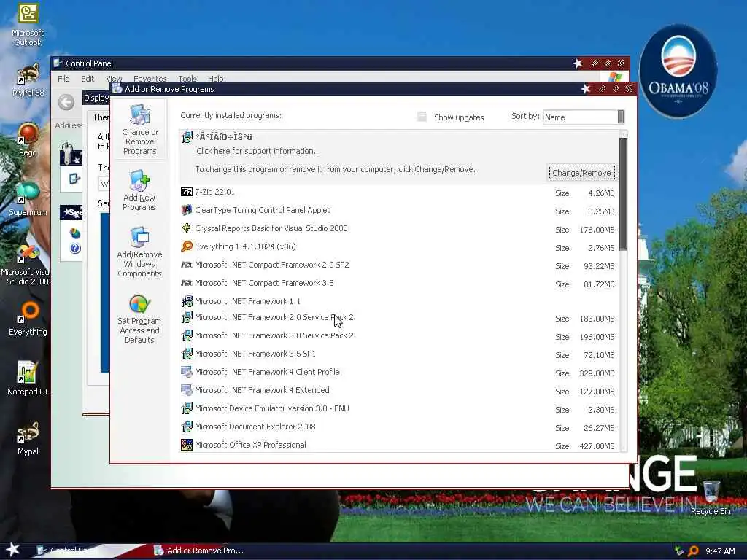The width and height of the screenshot is (747, 560).
Task: Click the program list scrollbar thumb
Action: [x=623, y=194]
